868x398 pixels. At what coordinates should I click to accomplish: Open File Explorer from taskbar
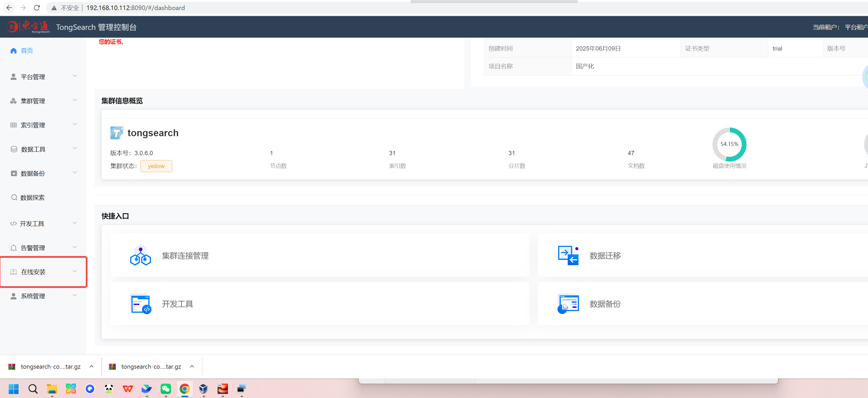click(x=51, y=389)
